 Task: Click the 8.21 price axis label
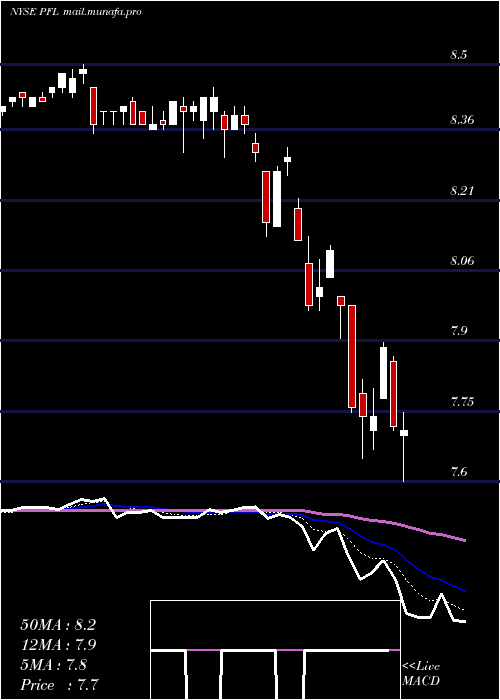[462, 191]
